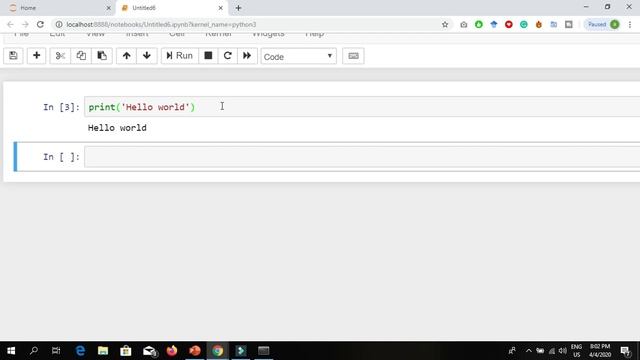Open the command palette keyboard icon

[x=353, y=56]
